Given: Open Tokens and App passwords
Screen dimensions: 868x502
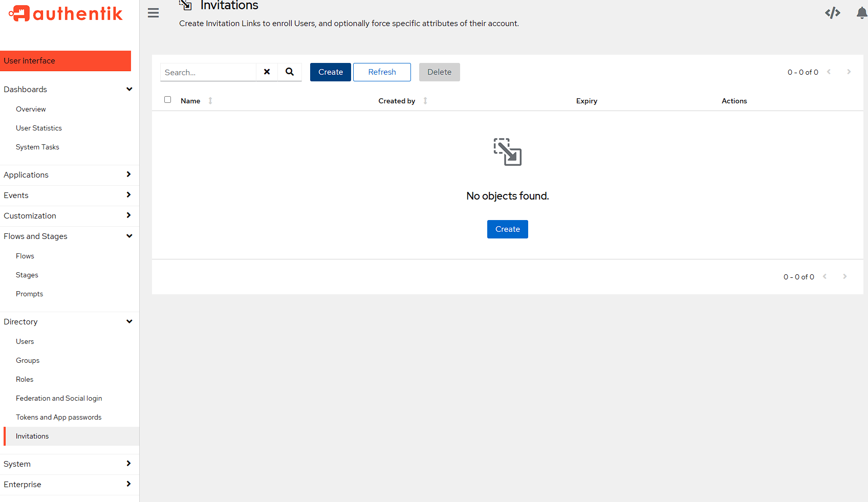Looking at the screenshot, I should tap(58, 417).
